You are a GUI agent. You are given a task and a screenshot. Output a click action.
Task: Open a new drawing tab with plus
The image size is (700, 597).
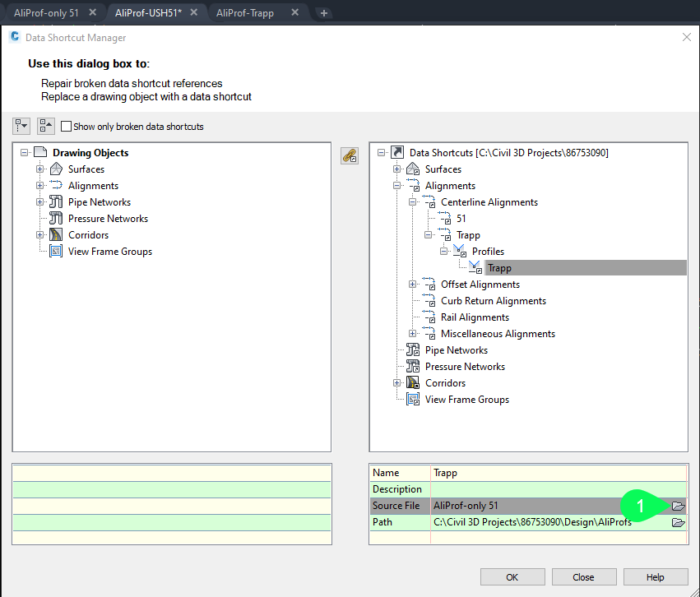(324, 13)
